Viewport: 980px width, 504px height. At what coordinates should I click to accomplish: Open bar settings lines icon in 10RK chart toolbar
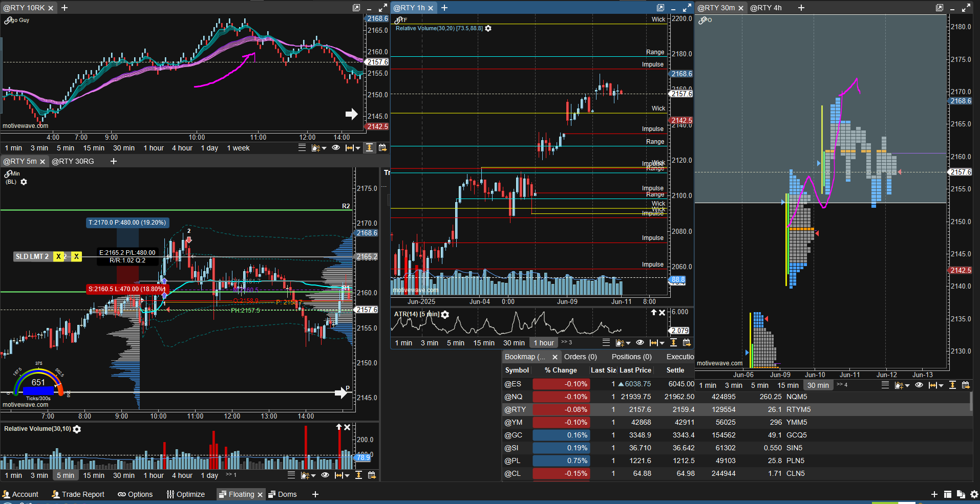[x=302, y=148]
